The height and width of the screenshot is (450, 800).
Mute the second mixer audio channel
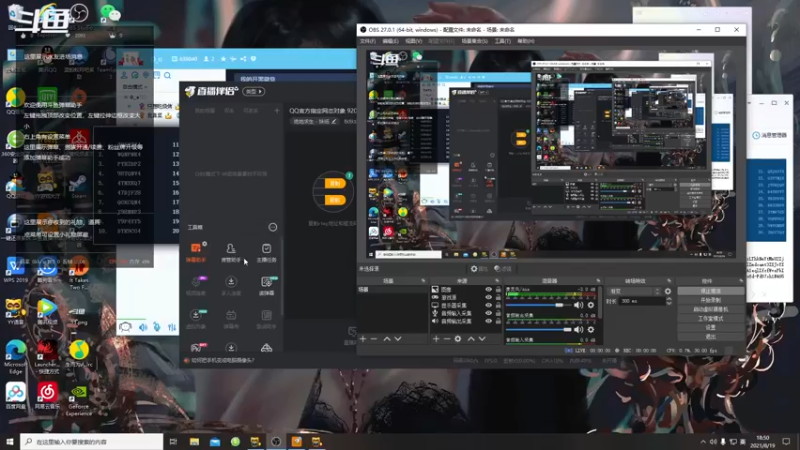[578, 330]
